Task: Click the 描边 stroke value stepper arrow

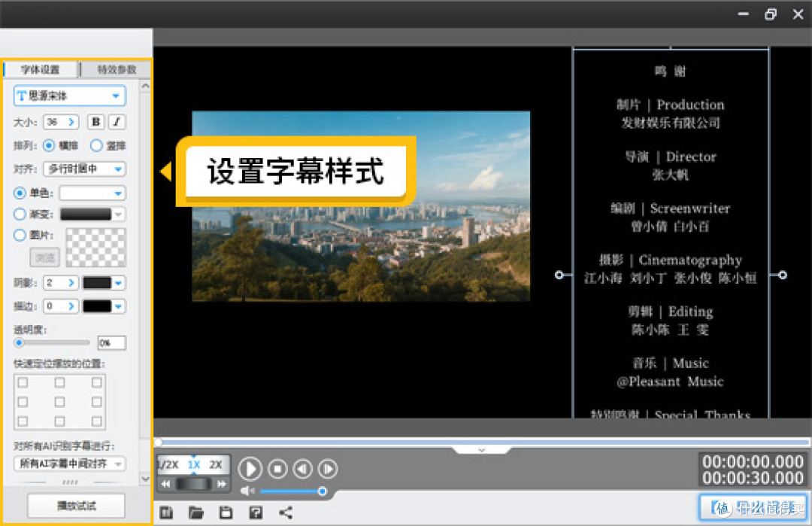Action: pyautogui.click(x=71, y=306)
